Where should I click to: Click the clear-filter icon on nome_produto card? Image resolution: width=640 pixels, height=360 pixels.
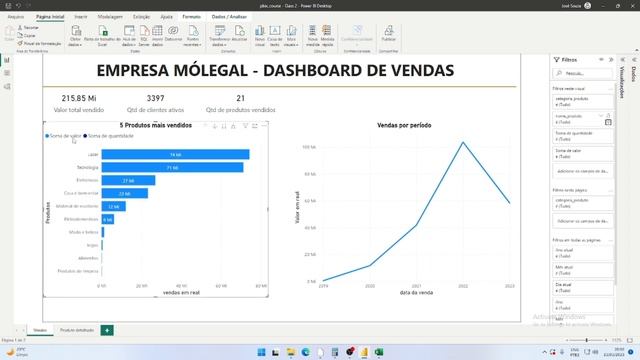coord(608,122)
